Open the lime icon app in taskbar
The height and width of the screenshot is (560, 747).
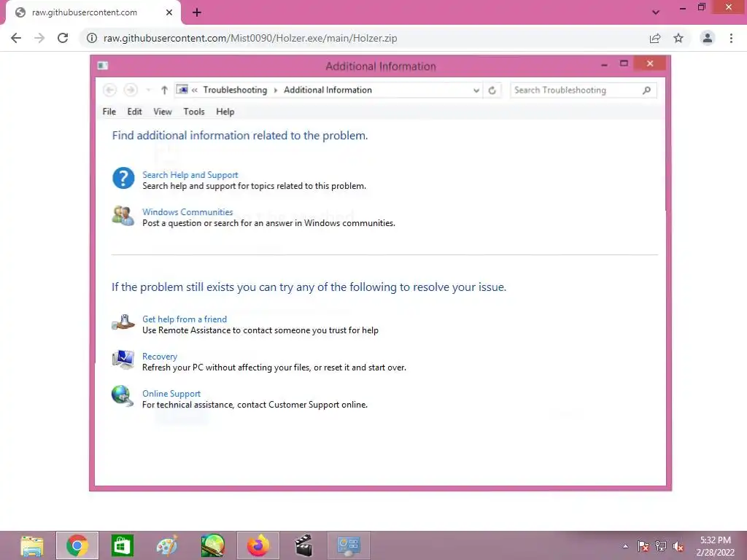[212, 545]
